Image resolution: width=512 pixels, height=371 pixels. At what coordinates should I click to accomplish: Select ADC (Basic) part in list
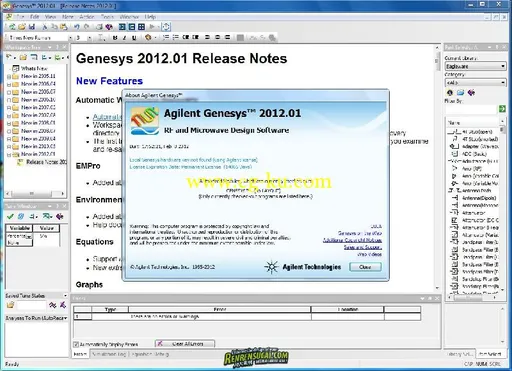coord(474,154)
